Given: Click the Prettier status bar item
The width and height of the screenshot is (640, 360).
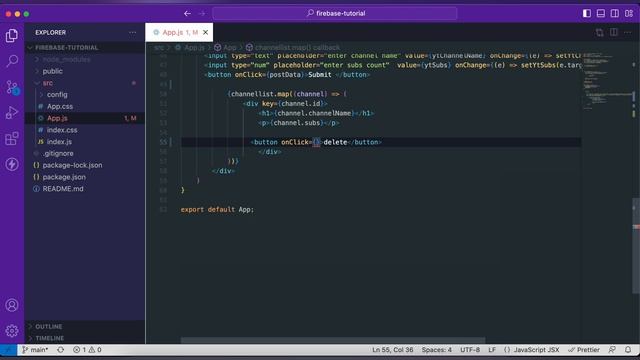Looking at the screenshot, I should (x=584, y=350).
